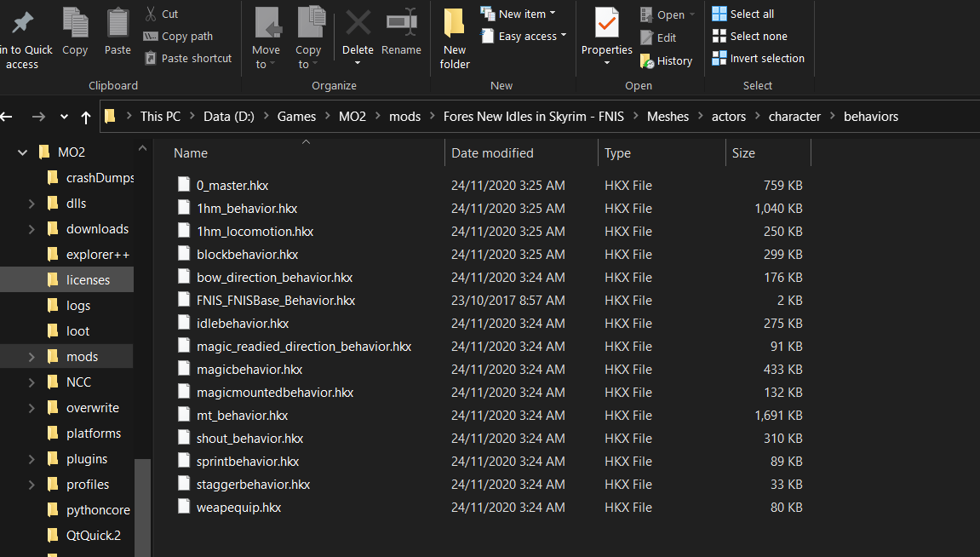Expand the dlls folder node

32,204
